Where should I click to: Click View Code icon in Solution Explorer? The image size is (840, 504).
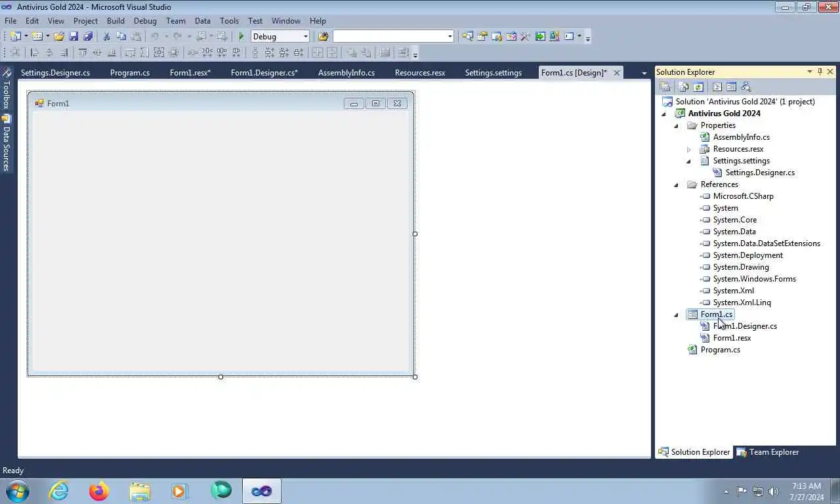point(717,87)
